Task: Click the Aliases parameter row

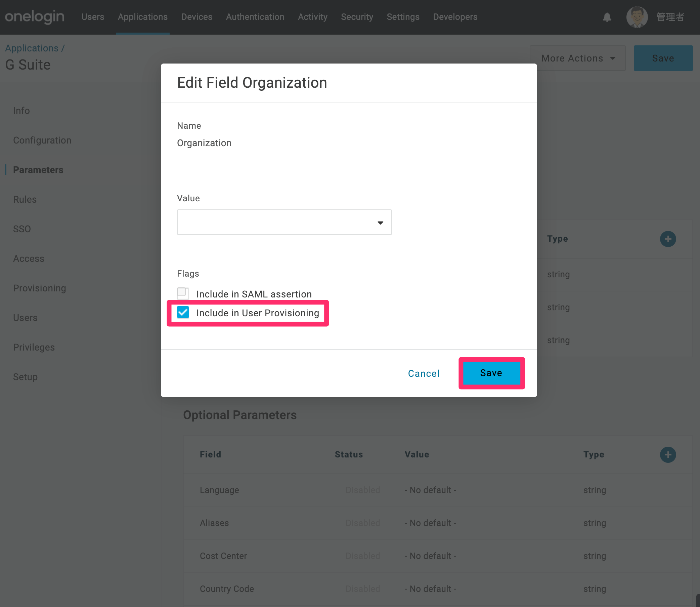Action: [x=438, y=523]
